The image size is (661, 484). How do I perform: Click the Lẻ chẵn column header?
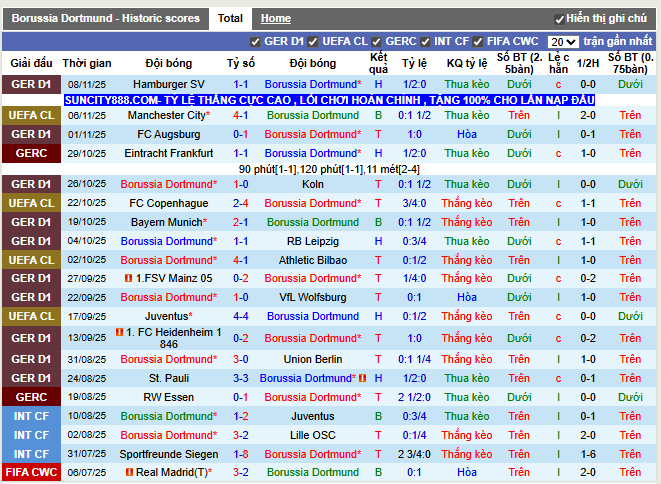tap(559, 63)
